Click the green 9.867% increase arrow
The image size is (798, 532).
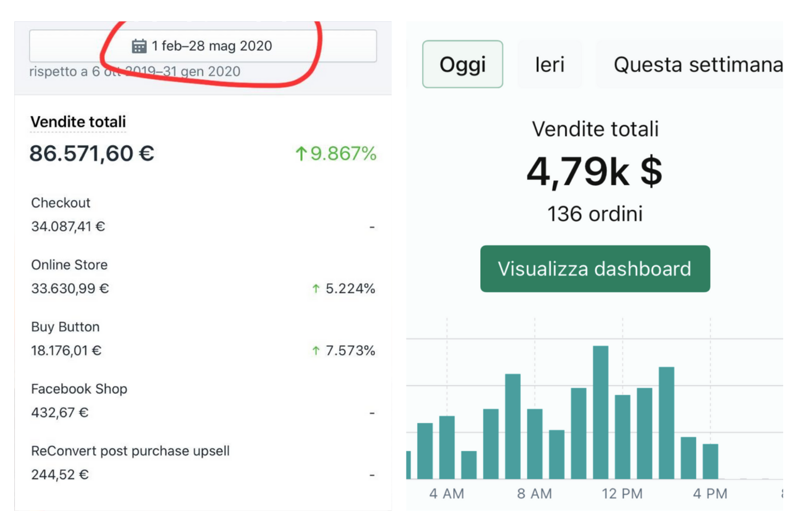(301, 154)
